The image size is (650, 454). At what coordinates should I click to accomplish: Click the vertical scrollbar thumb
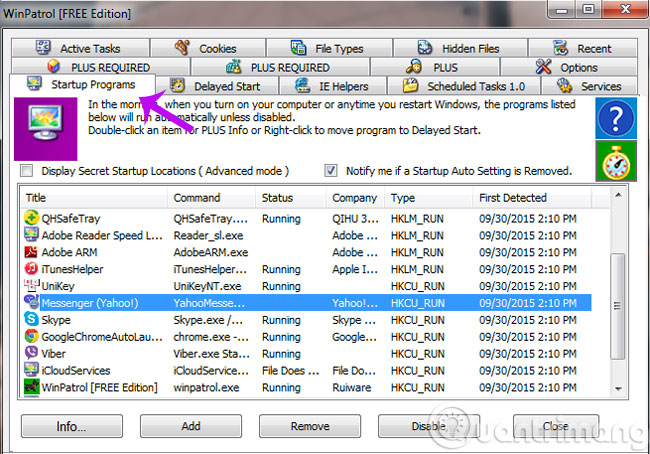[x=618, y=306]
